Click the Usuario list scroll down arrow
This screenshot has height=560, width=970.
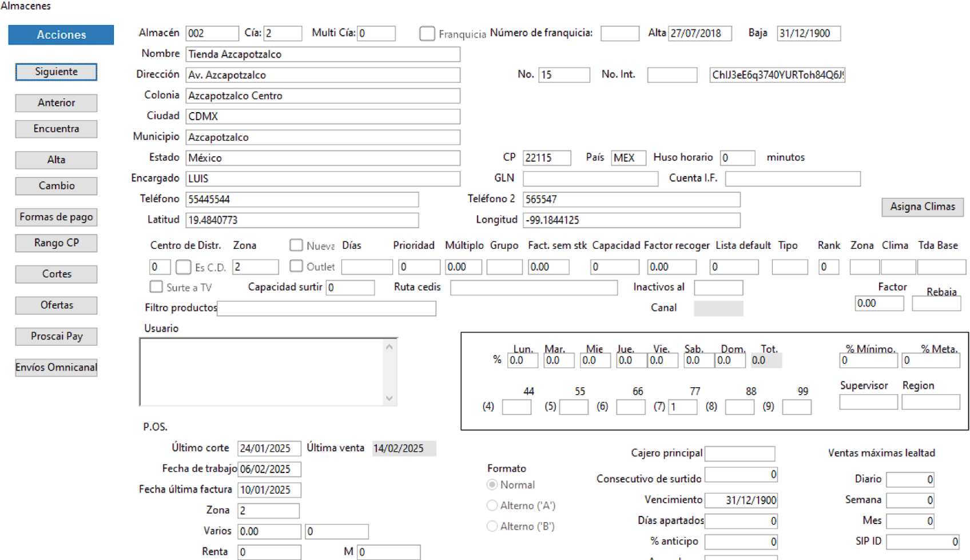[x=389, y=398]
